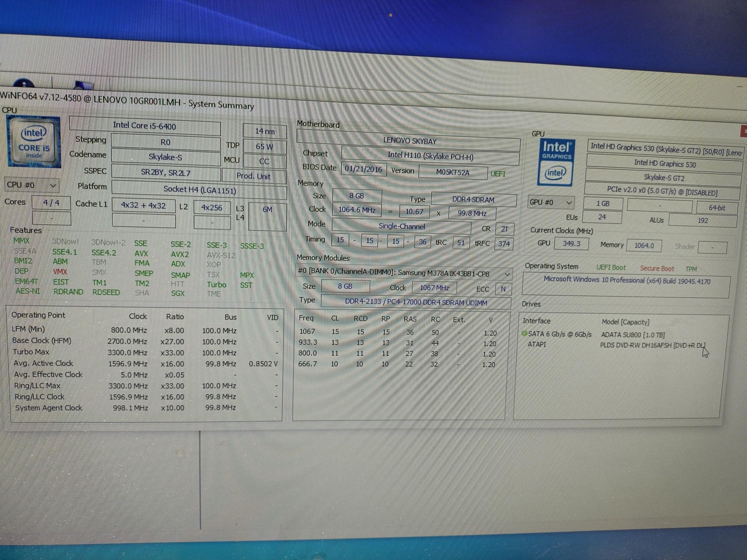Select the Stepping value R0
Screen dimensions: 747x560
[x=165, y=142]
